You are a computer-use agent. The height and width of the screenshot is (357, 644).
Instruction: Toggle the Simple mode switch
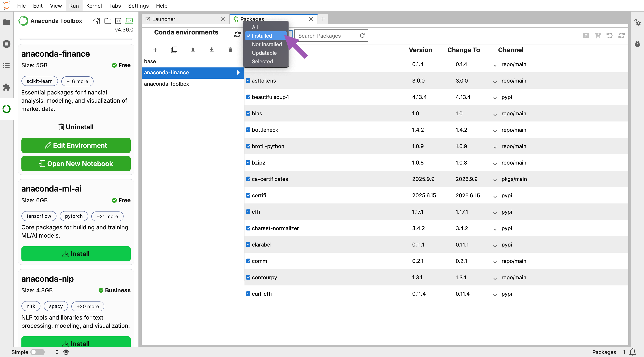[37, 352]
